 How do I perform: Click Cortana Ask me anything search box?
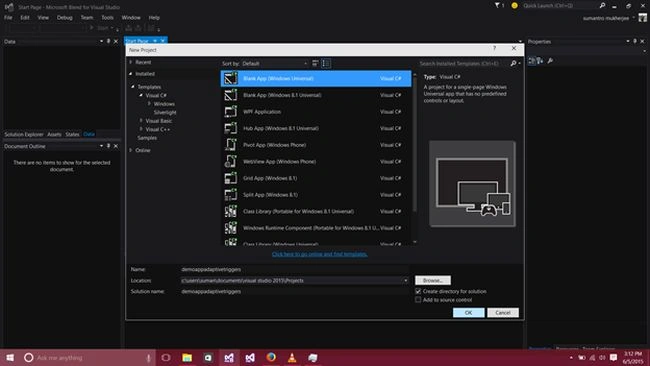tap(88, 357)
